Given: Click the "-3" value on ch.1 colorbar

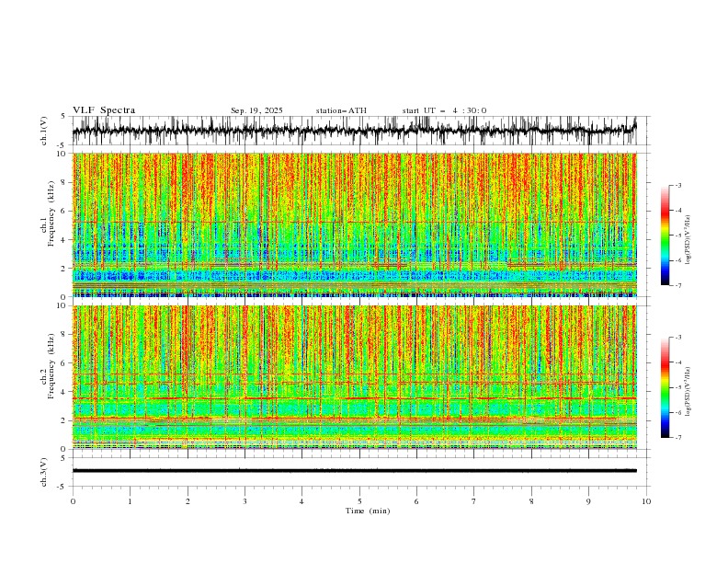Looking at the screenshot, I should [677, 185].
